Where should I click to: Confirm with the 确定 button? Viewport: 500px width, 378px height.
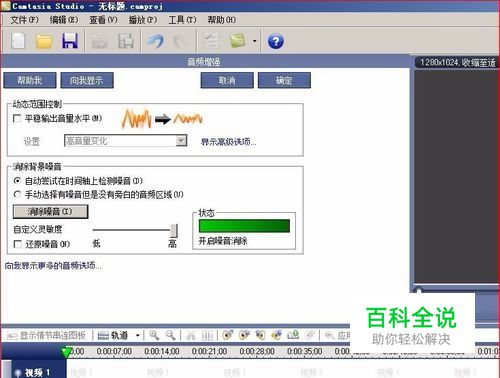coord(284,80)
